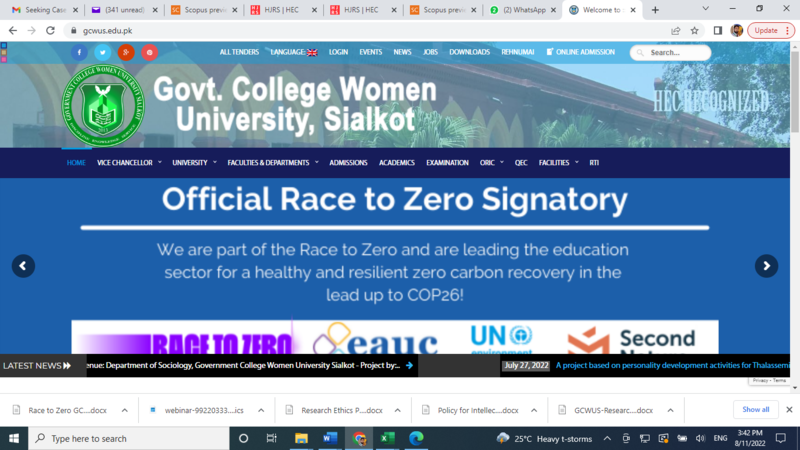Image resolution: width=800 pixels, height=450 pixels.
Task: Expand Vice Chancellor menu dropdown
Action: click(x=160, y=162)
